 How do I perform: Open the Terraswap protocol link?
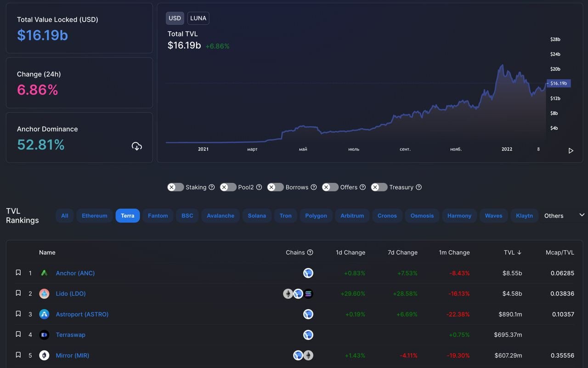point(71,335)
